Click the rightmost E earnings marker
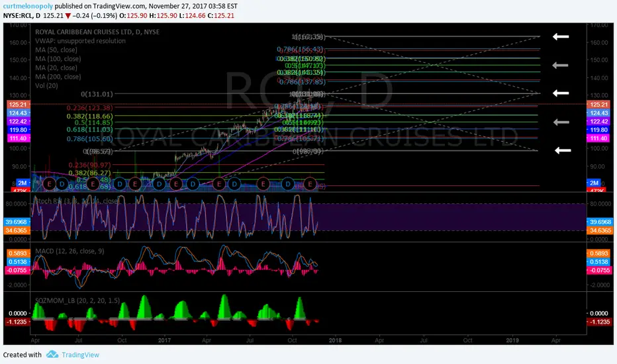This screenshot has height=364, width=617. point(310,184)
